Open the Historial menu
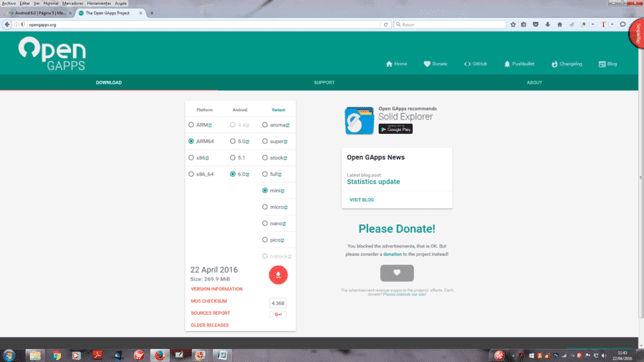This screenshot has height=362, width=644. (51, 4)
